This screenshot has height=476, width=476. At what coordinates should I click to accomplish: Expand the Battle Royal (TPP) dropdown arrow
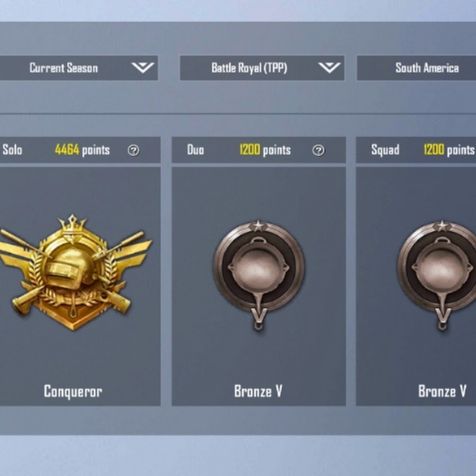(329, 67)
